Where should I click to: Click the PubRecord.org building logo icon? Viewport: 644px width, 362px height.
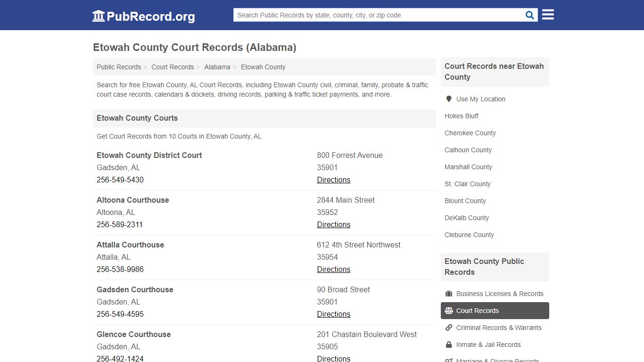point(98,16)
